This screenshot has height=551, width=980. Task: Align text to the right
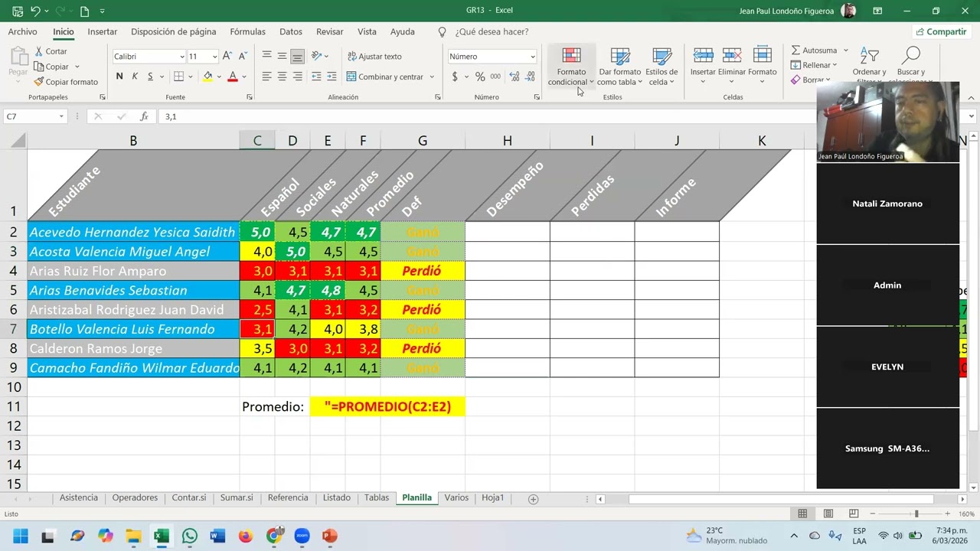[297, 77]
